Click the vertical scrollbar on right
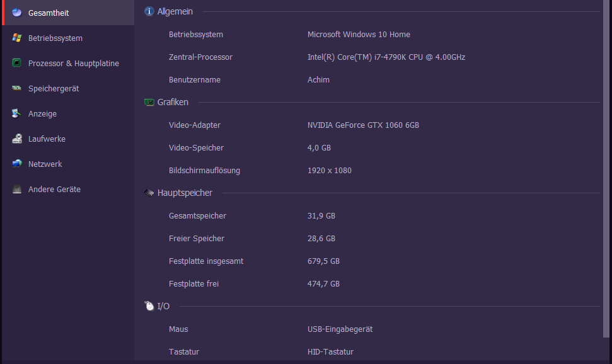 606,169
